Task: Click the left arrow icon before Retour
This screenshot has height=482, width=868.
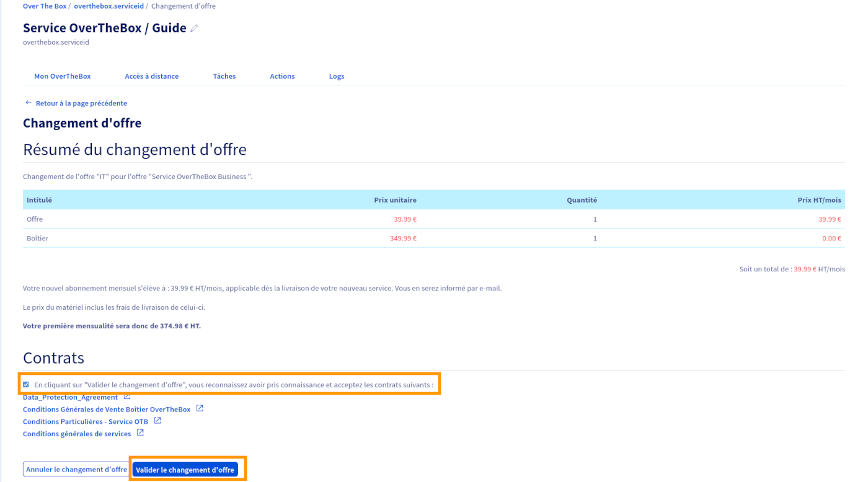Action: click(x=28, y=103)
